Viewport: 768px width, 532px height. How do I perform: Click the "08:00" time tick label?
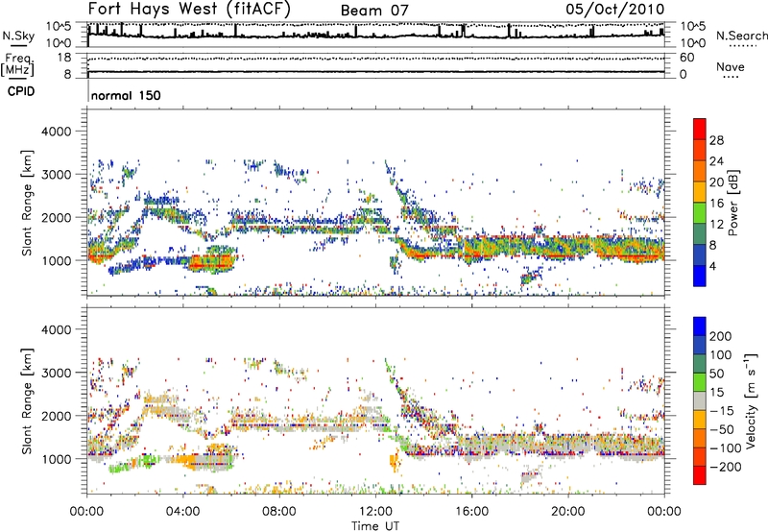[278, 512]
